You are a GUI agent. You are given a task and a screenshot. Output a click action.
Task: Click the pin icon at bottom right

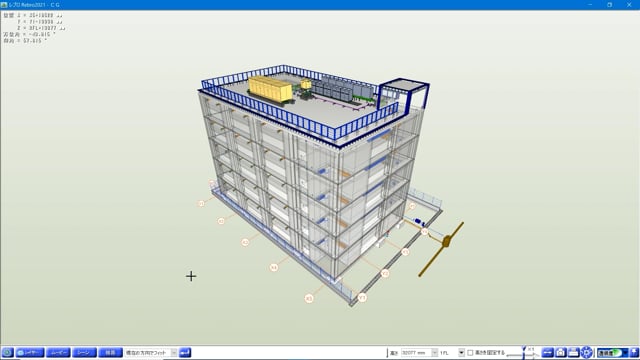(x=634, y=352)
